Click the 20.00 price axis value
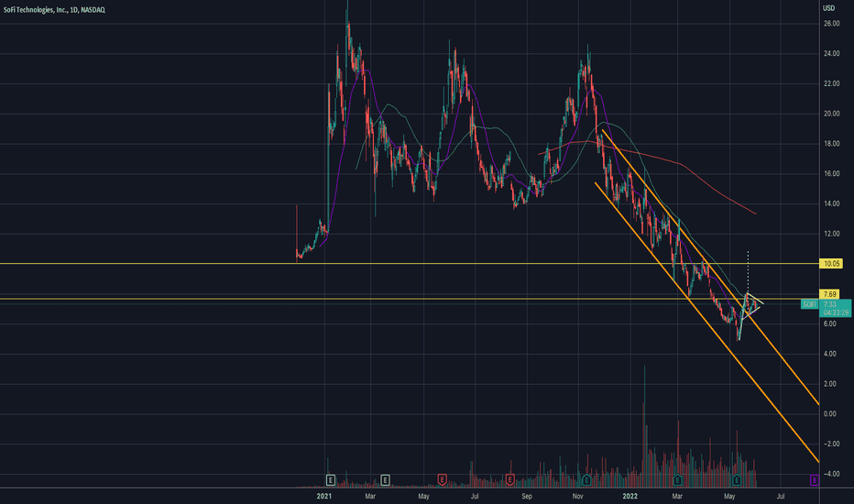This screenshot has height=504, width=854. click(831, 114)
